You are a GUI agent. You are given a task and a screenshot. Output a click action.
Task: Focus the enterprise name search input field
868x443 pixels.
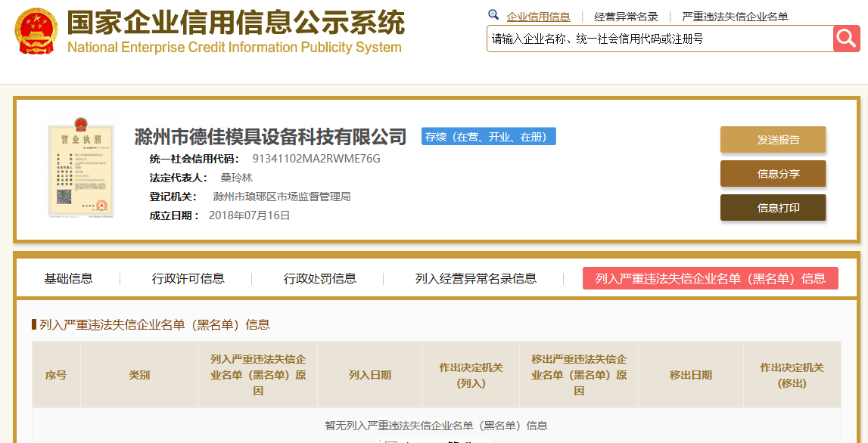tap(660, 39)
